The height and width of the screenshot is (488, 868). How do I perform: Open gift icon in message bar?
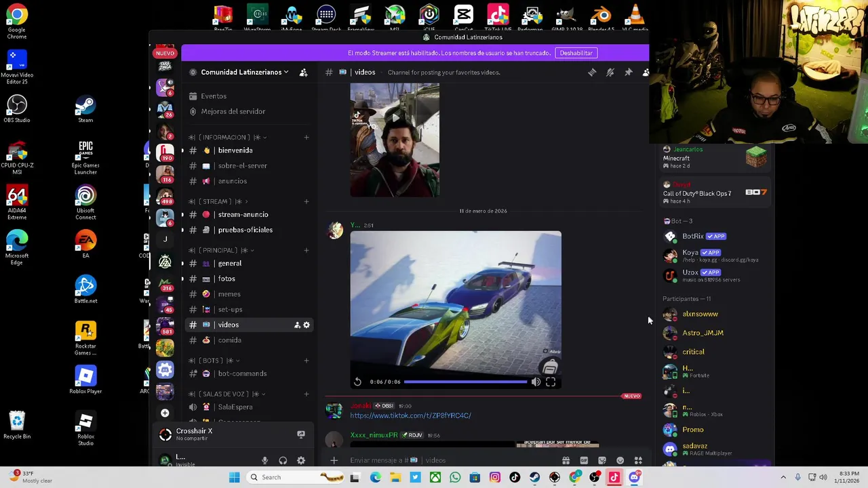pos(566,461)
